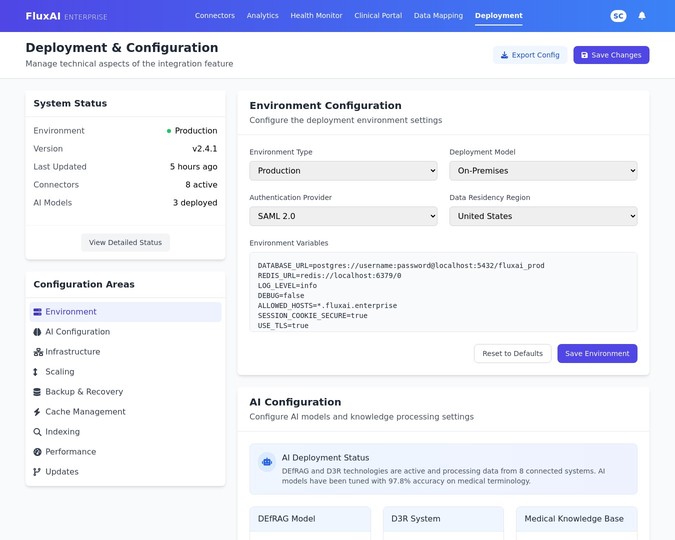Click the '5 hours ago' value
The height and width of the screenshot is (540, 675).
(193, 167)
